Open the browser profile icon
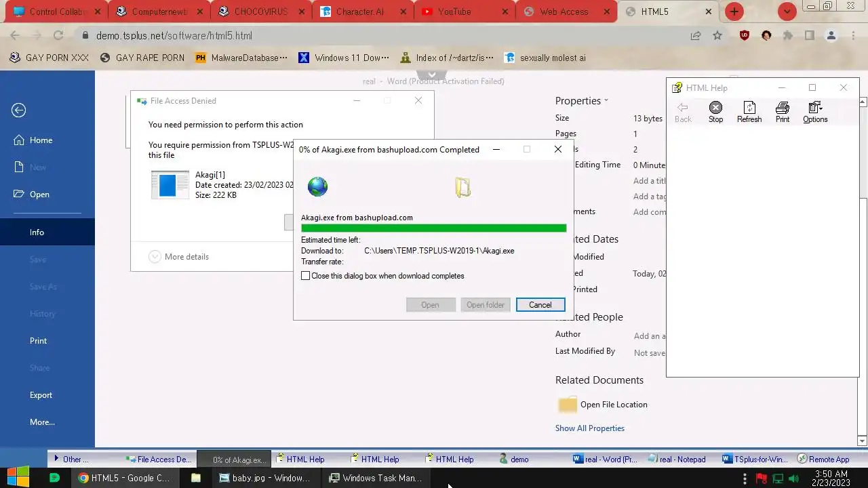Viewport: 868px width, 488px height. pos(831,36)
